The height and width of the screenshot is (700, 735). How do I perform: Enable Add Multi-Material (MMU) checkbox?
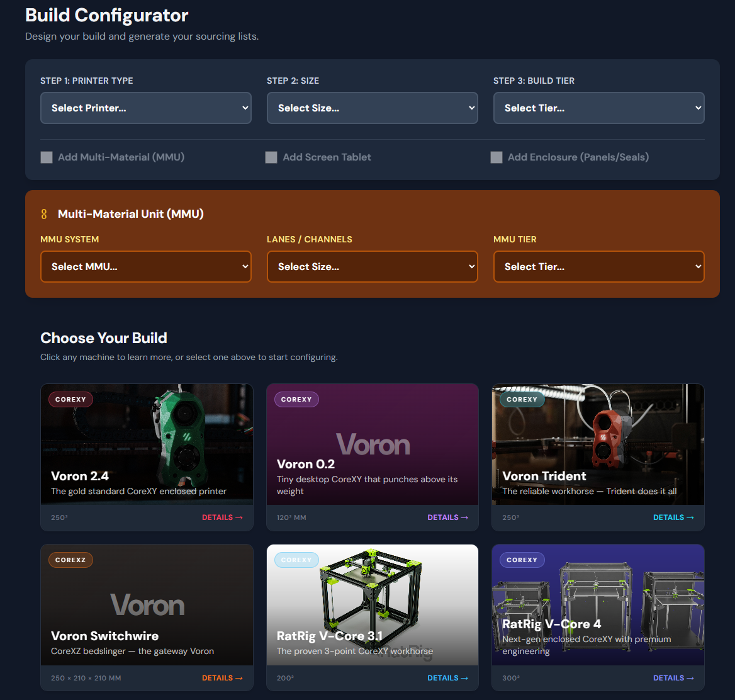click(x=47, y=157)
